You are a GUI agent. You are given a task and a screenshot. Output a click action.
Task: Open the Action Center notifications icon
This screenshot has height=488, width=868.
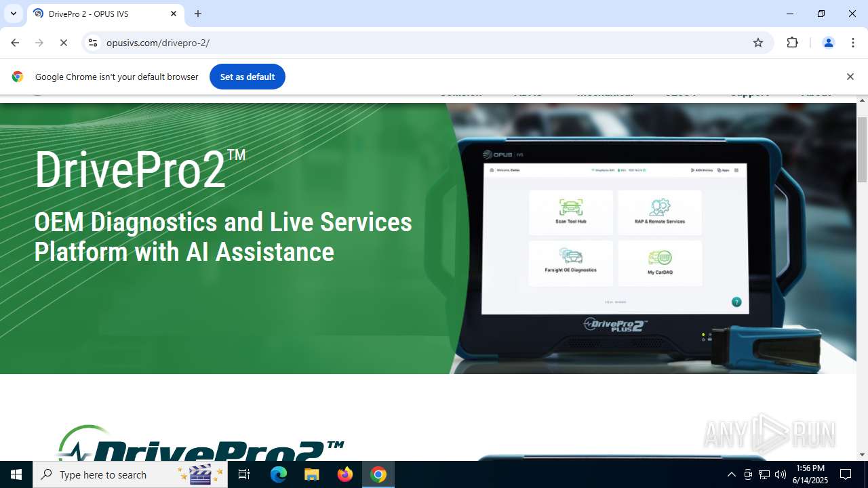(846, 474)
